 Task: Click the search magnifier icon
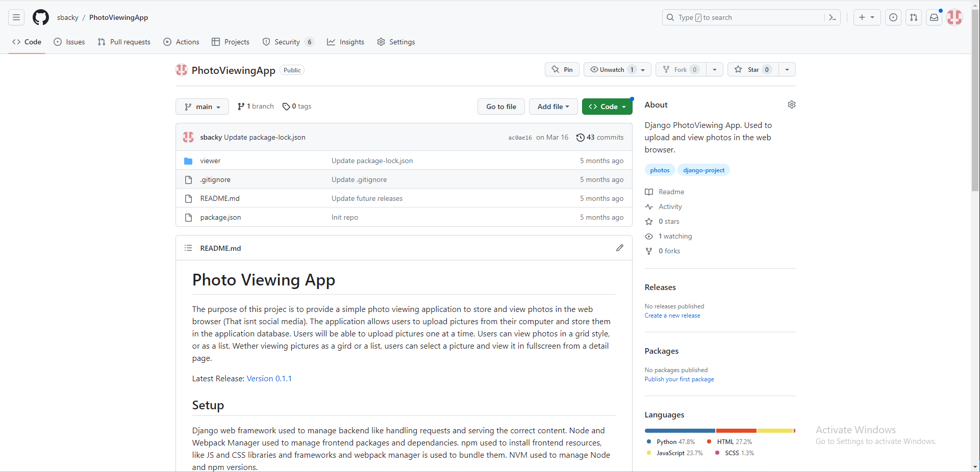tap(670, 17)
